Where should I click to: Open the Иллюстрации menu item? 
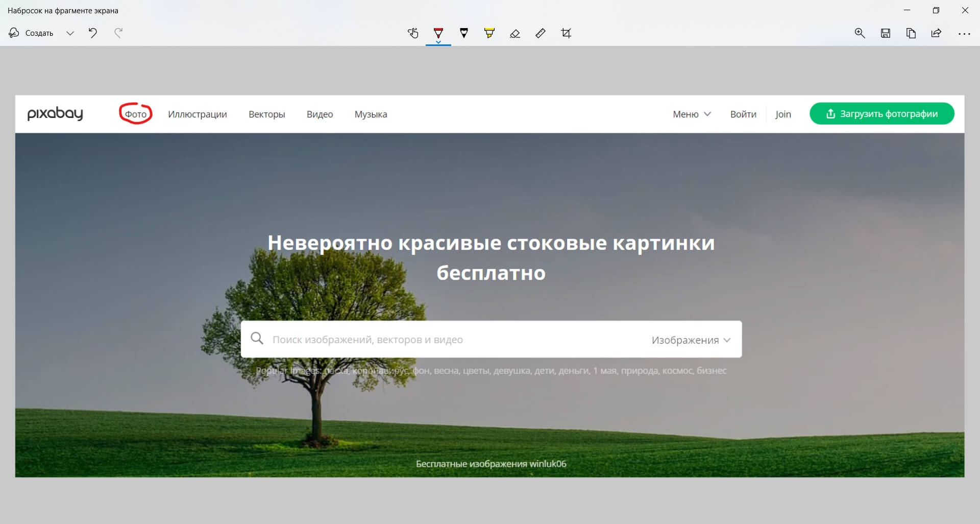point(198,114)
